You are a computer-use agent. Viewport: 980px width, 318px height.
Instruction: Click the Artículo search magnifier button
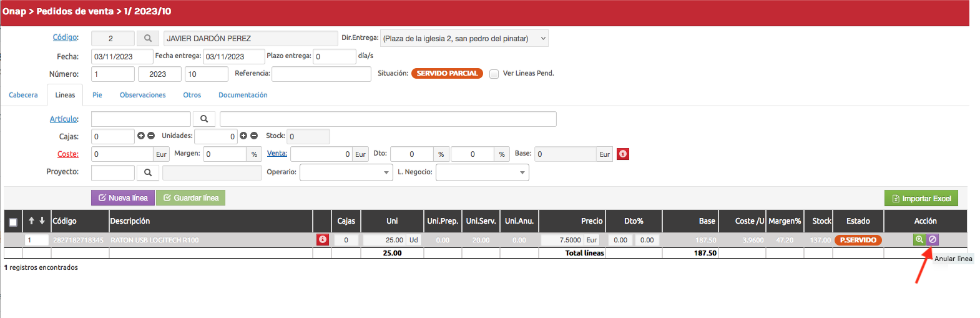tap(204, 119)
